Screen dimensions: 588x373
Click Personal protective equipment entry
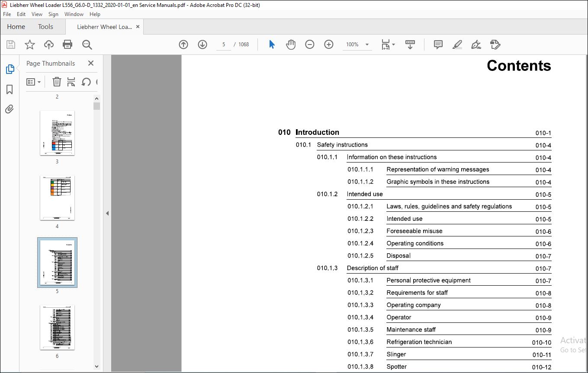pyautogui.click(x=428, y=281)
